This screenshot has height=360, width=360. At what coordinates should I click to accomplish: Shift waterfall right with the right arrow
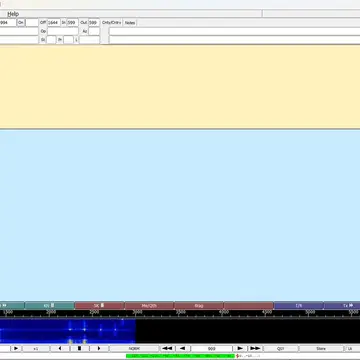point(99,348)
